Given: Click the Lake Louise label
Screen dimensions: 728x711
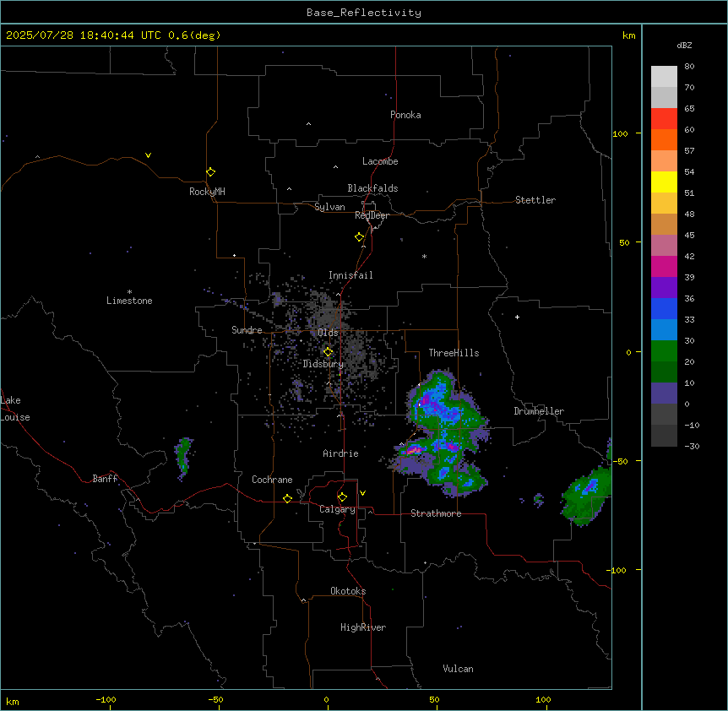Looking at the screenshot, I should (x=15, y=409).
